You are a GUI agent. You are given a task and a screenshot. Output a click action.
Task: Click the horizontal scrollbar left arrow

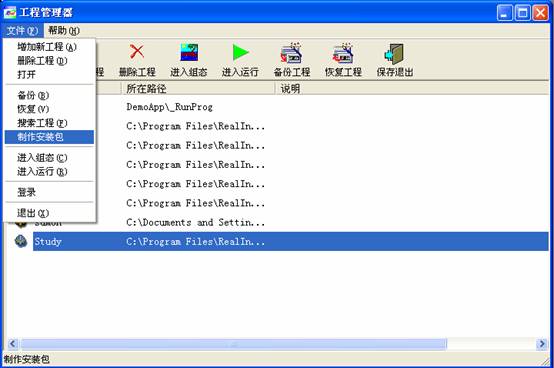click(x=13, y=343)
